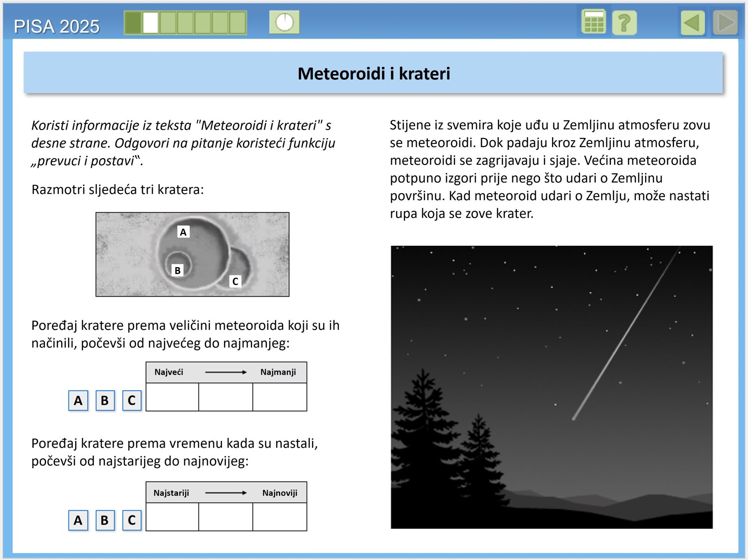Screen dimensions: 748x560
Task: Select tile B in the size ranking row
Action: 105,400
